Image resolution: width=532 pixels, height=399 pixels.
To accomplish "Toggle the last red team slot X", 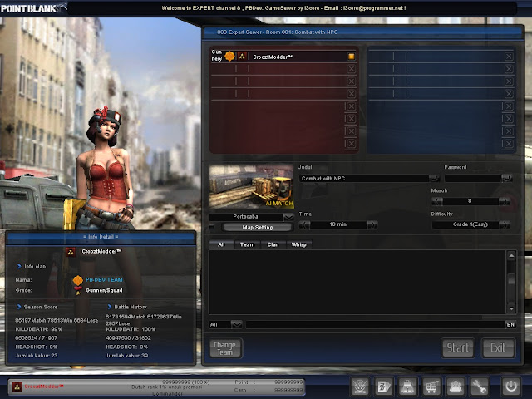I will [x=352, y=144].
